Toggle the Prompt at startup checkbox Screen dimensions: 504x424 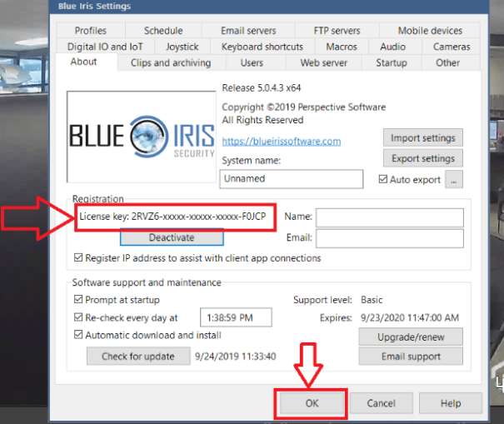click(x=79, y=300)
